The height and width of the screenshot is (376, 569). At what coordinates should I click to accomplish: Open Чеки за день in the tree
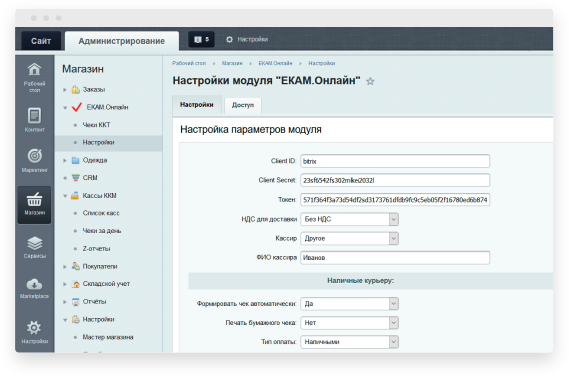[x=102, y=231]
